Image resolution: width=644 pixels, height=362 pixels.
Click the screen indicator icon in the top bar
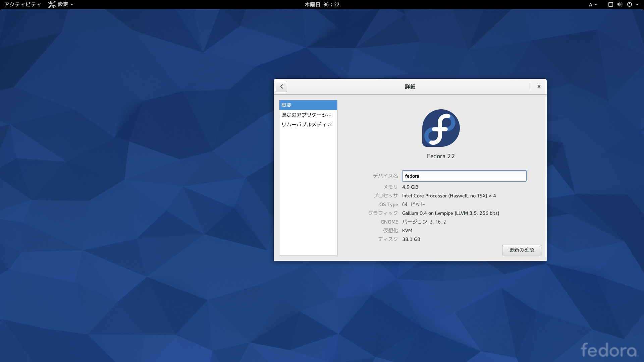611,4
